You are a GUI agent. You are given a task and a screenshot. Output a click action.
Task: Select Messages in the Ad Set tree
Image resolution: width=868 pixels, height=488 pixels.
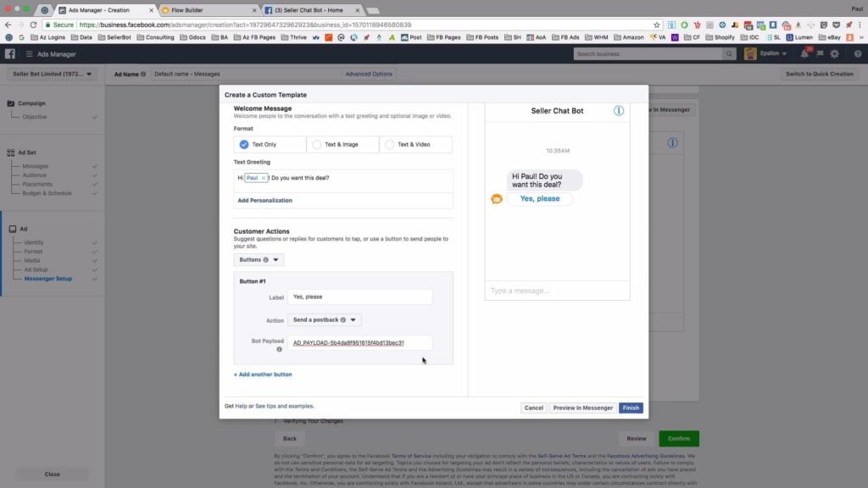[36, 166]
